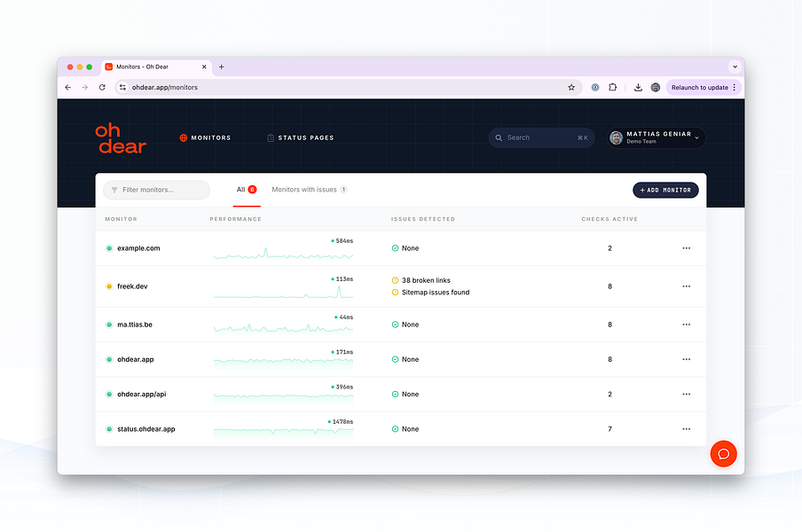
Task: Open the browser extensions puzzle menu
Action: tap(613, 88)
